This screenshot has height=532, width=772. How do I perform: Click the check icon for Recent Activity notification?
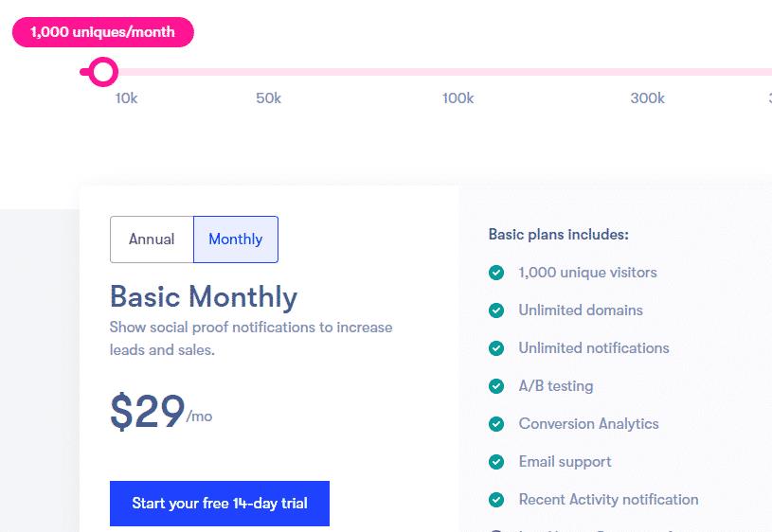(496, 500)
